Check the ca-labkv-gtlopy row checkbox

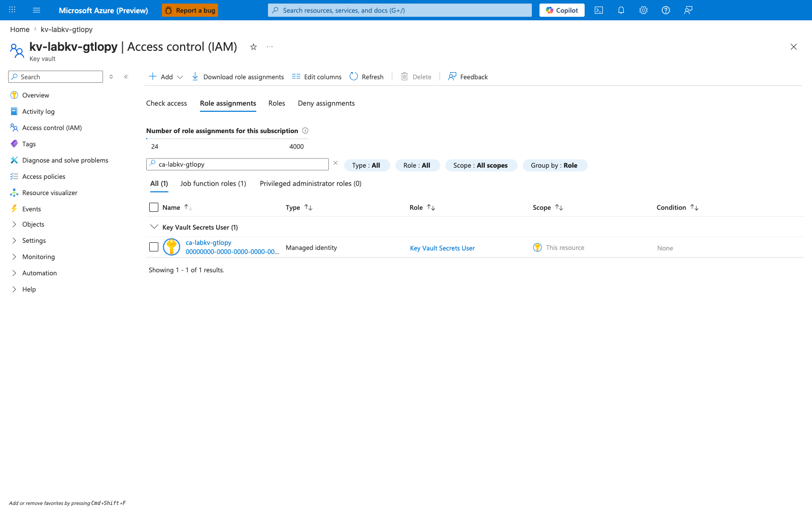(x=154, y=247)
